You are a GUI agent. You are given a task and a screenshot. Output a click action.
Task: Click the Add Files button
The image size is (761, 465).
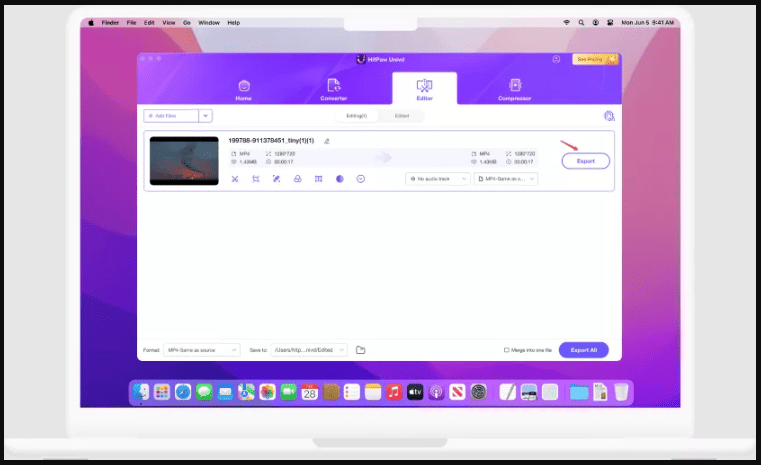tap(171, 116)
